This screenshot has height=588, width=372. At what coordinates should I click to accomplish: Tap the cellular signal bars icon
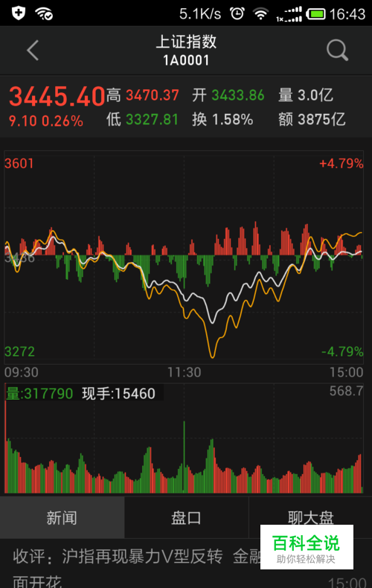click(289, 14)
